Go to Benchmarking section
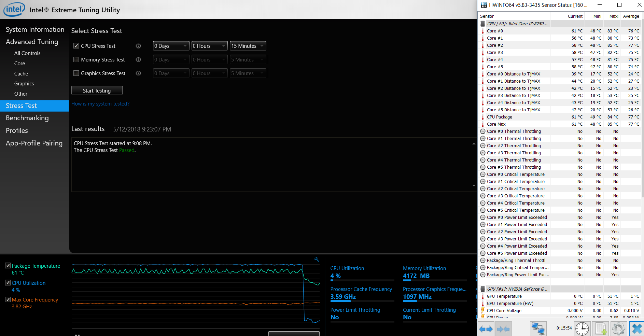This screenshot has height=336, width=644. (27, 118)
